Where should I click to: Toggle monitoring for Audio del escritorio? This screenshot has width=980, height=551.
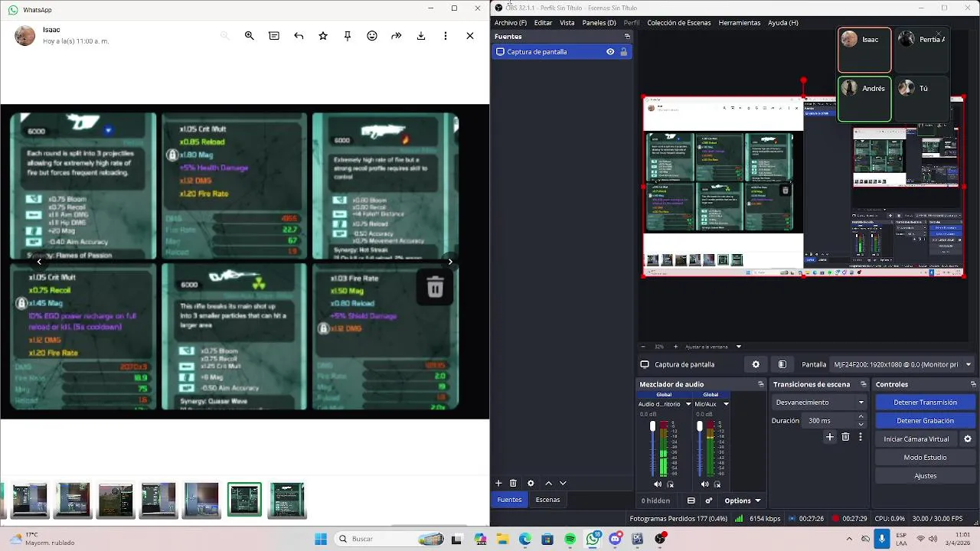[671, 484]
